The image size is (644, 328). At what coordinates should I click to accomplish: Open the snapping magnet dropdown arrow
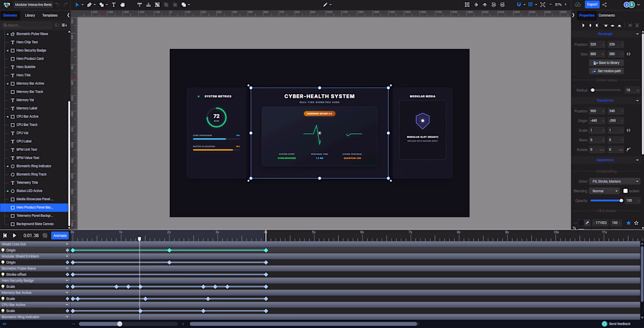(x=525, y=5)
